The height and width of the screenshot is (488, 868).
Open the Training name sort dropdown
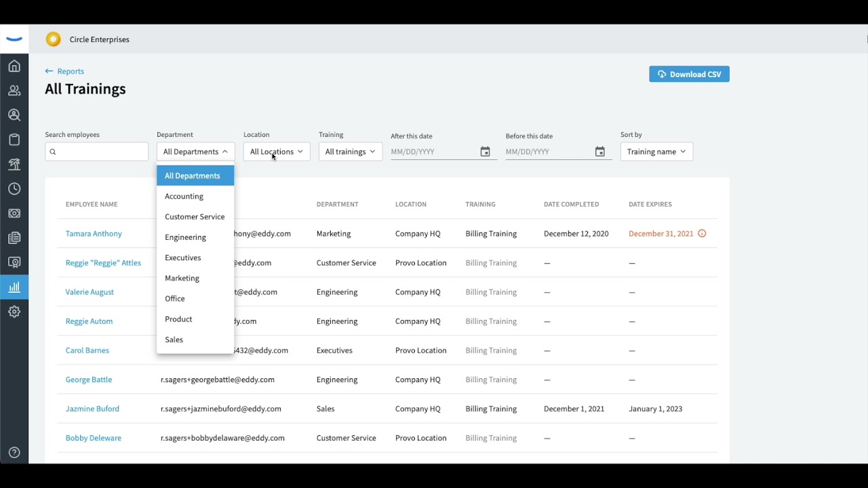tap(656, 152)
